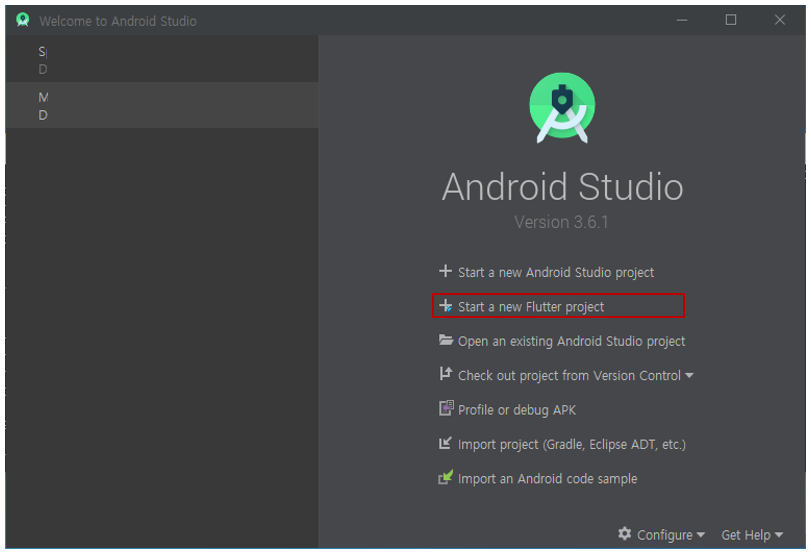Minimize the Welcome to Android Studio window
This screenshot has height=554, width=811.
pos(682,20)
